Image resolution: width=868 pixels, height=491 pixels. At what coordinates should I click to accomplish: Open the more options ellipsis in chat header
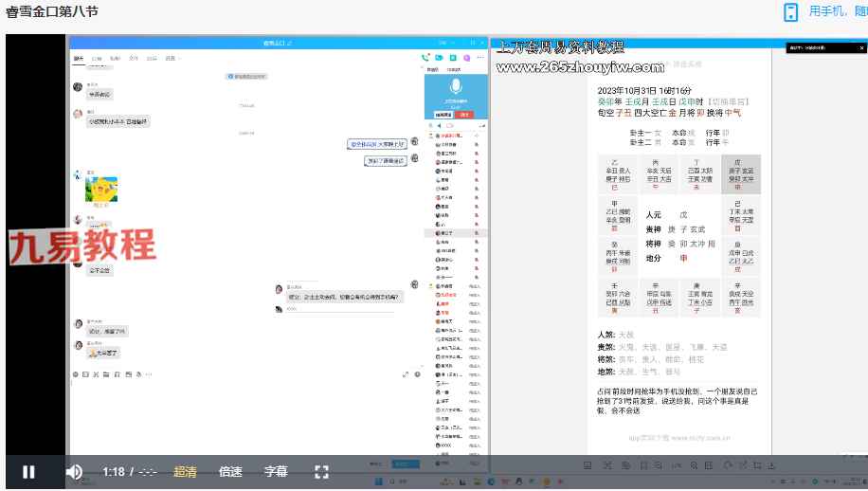click(x=479, y=58)
